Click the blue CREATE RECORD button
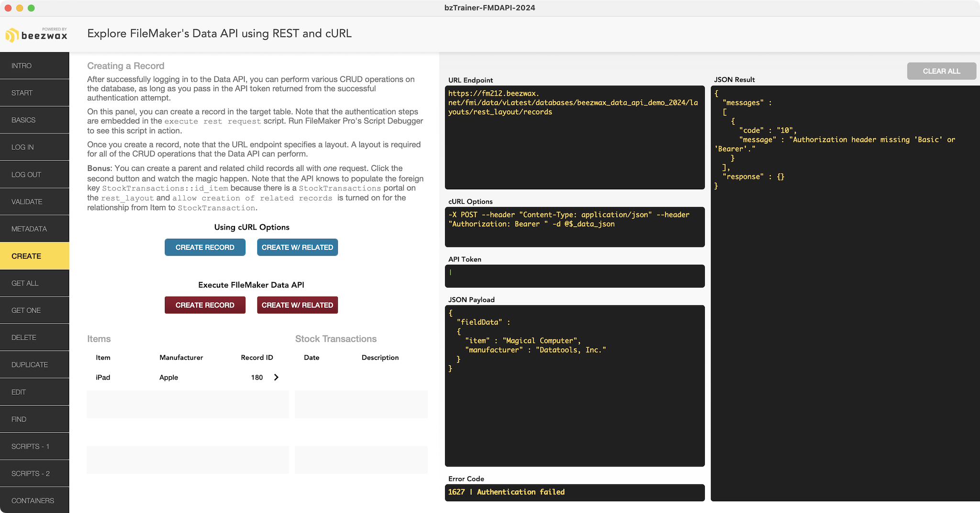The height and width of the screenshot is (513, 980). [205, 247]
